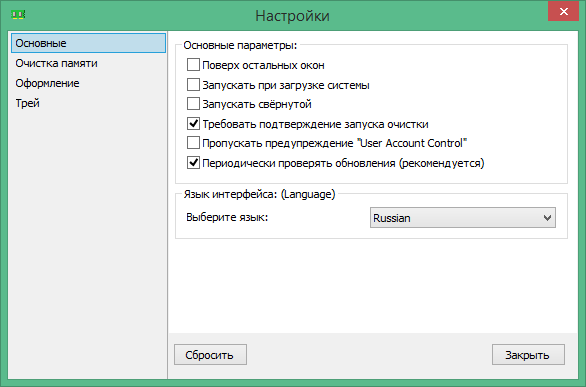The width and height of the screenshot is (586, 387).
Task: Switch to the Оформление settings category
Action: click(x=89, y=83)
